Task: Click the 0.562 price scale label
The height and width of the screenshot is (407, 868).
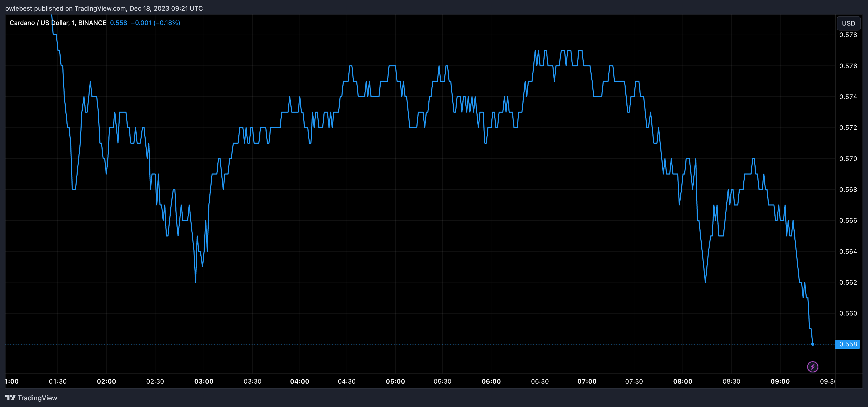Action: point(848,282)
